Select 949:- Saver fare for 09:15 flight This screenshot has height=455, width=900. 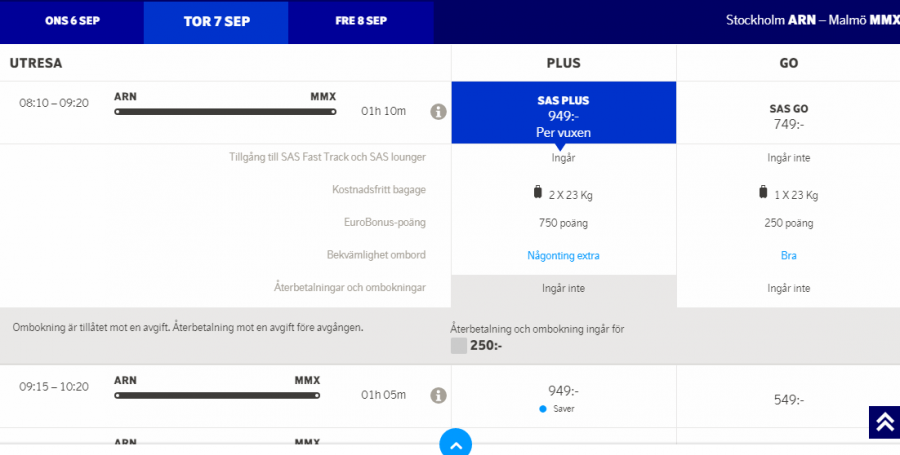(x=563, y=392)
